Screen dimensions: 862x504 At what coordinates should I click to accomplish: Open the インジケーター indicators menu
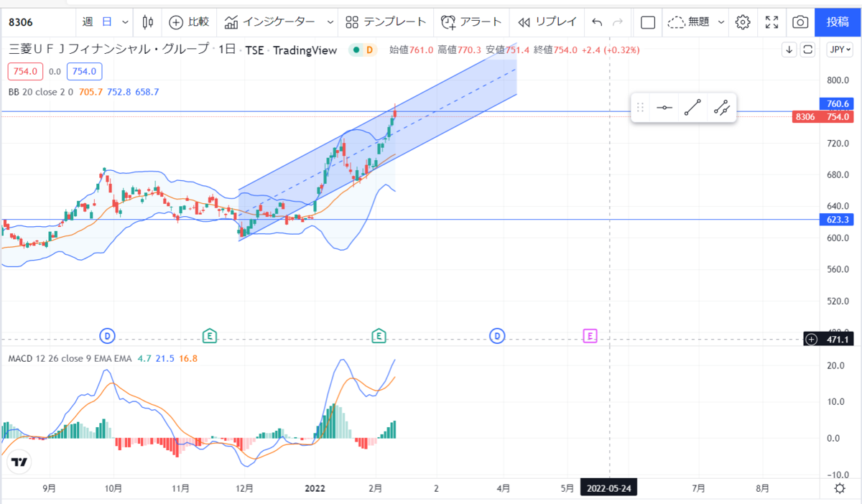click(x=269, y=22)
